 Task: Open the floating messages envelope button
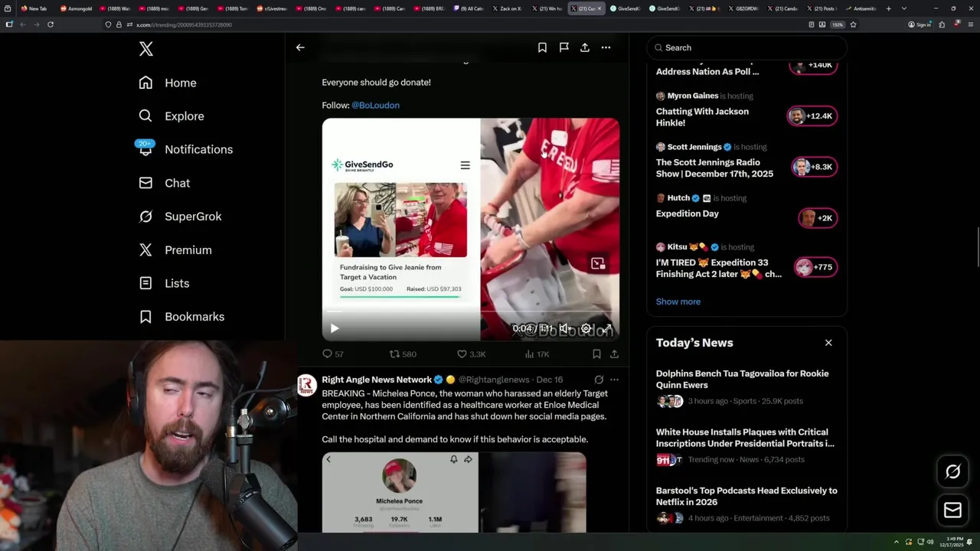[952, 510]
